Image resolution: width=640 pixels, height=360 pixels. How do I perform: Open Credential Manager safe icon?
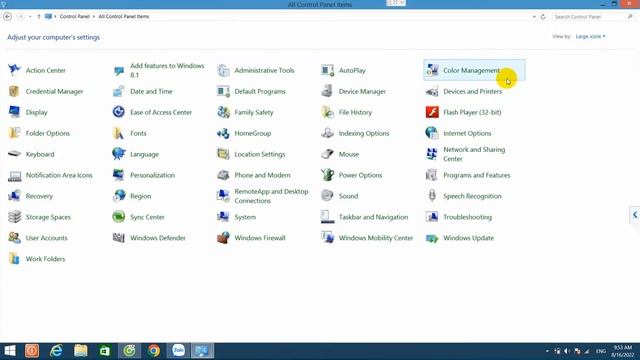pos(14,91)
